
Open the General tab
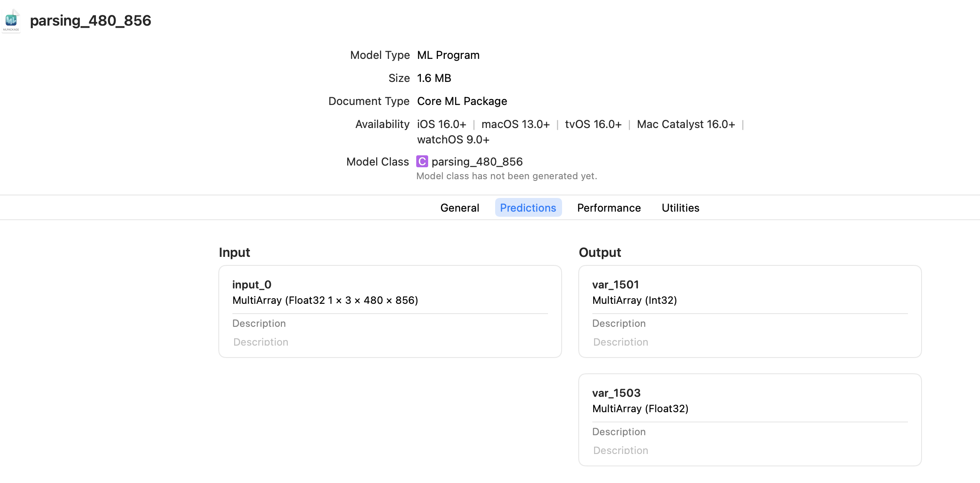click(x=460, y=208)
